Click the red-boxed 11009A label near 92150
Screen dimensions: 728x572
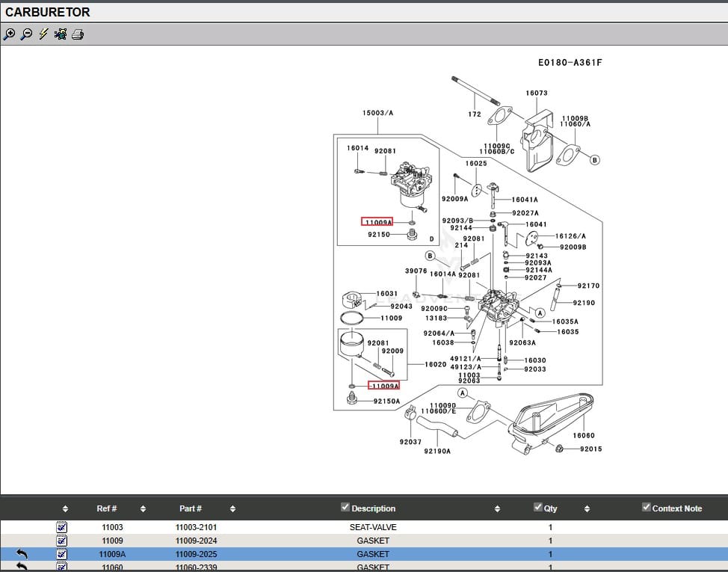pos(377,222)
